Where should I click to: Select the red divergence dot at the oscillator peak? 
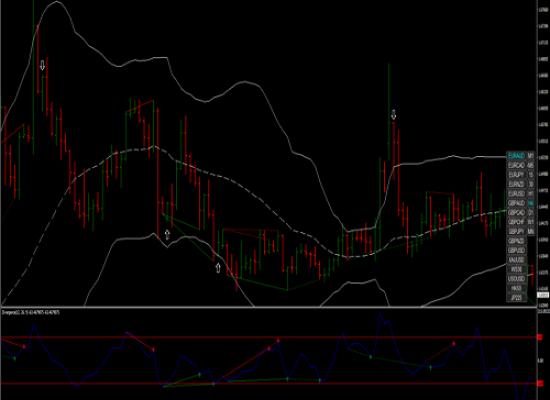coord(278,340)
